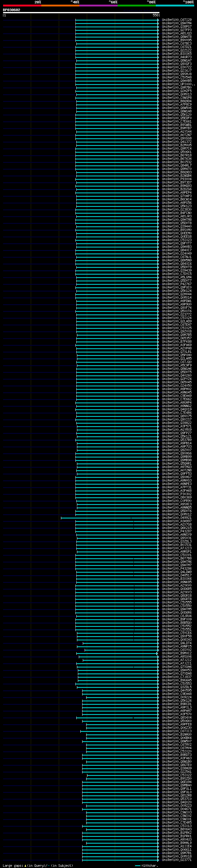Screen dimensions: 197x868
Task: Open hit UniRef100_A1YS44
Action: click(x=177, y=132)
